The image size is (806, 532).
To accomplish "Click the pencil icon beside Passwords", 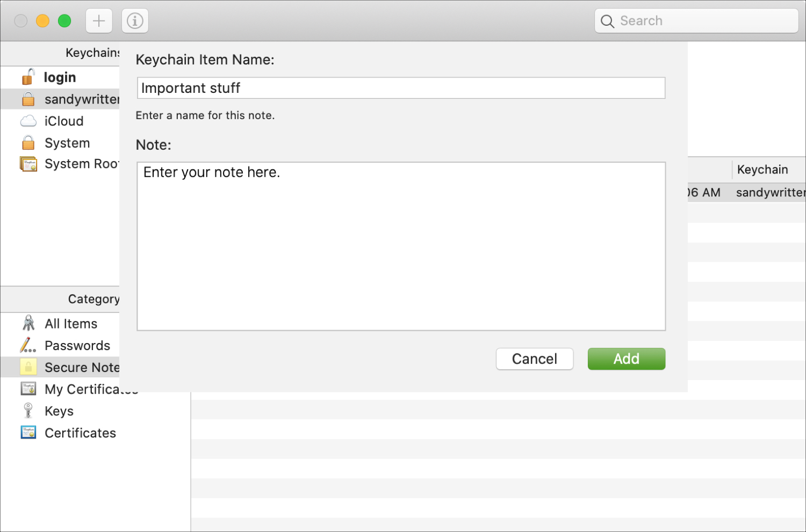I will click(x=28, y=345).
